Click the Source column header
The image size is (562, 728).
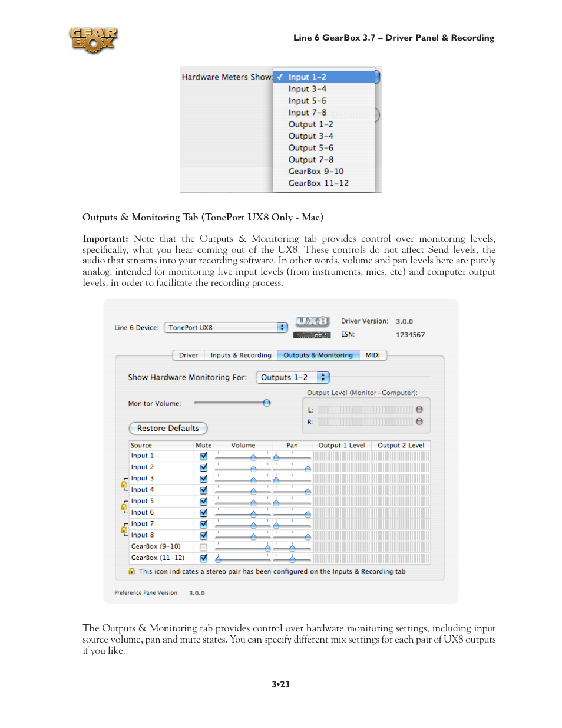(x=161, y=445)
